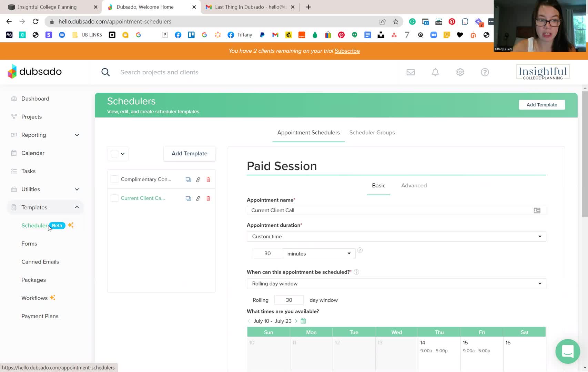This screenshot has width=588, height=372.
Task: Switch to Scheduler Groups tab
Action: (x=372, y=133)
